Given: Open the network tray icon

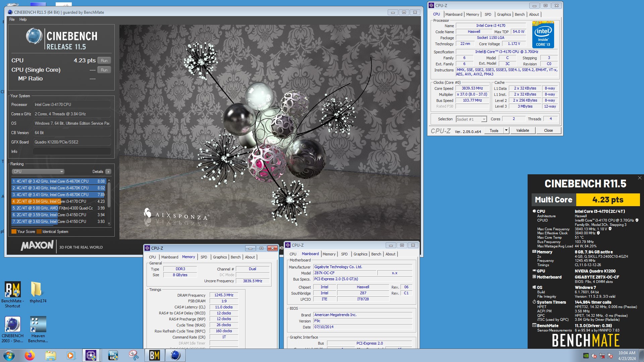Looking at the screenshot, I should point(602,356).
